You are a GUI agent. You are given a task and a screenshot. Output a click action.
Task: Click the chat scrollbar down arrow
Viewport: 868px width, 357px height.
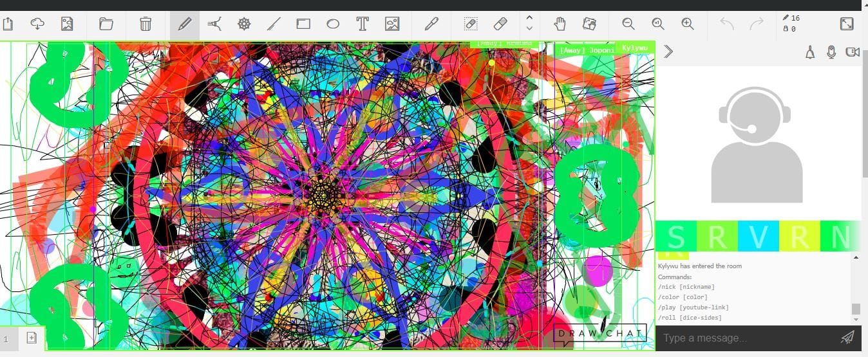pyautogui.click(x=856, y=321)
